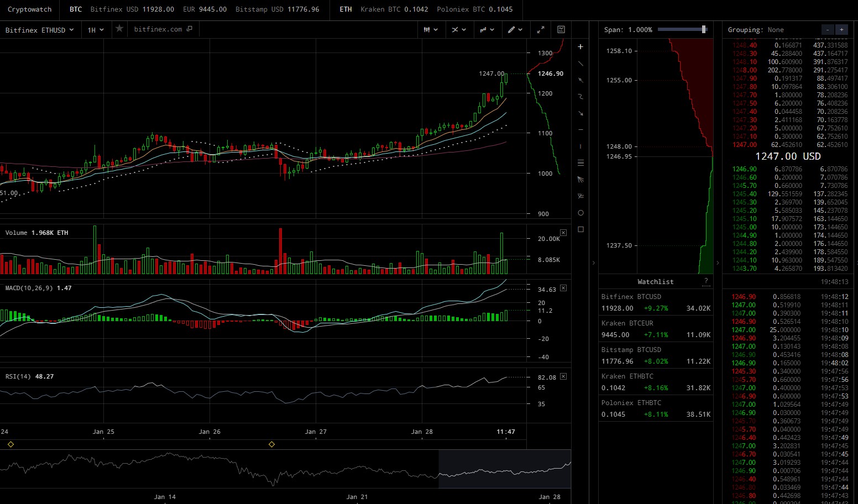Viewport: 858px width, 504px height.
Task: Select the horizontal line drawing tool
Action: [x=580, y=130]
